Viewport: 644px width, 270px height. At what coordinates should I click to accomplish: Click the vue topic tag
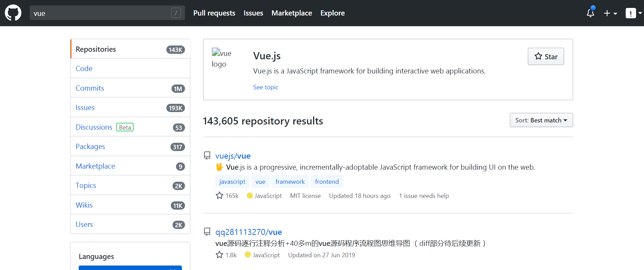tap(261, 182)
